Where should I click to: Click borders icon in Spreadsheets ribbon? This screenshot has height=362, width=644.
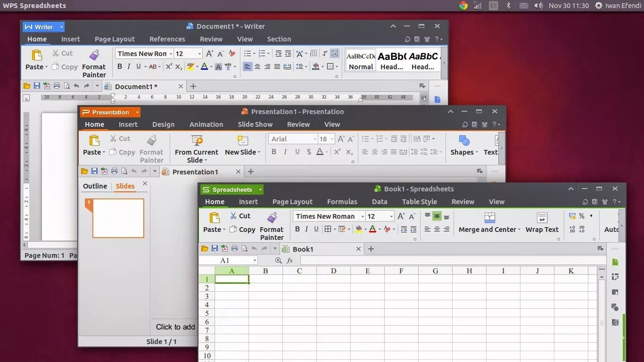pos(328,229)
